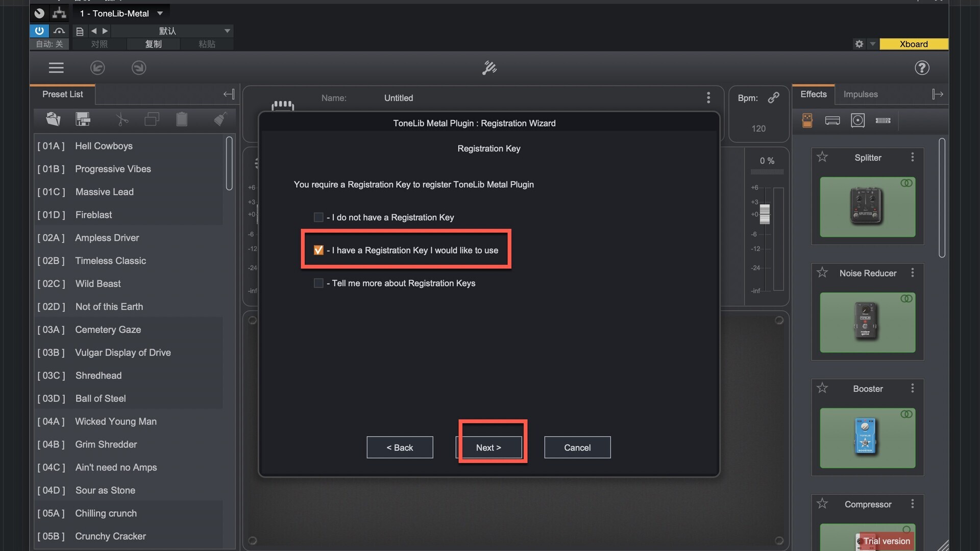
Task: Click the < Back button
Action: (x=400, y=447)
